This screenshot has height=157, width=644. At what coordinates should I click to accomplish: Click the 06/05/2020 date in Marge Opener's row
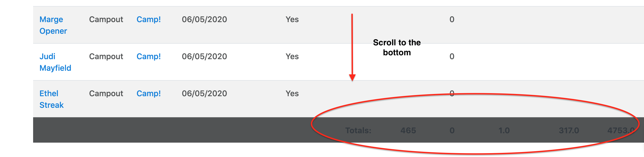pos(204,19)
